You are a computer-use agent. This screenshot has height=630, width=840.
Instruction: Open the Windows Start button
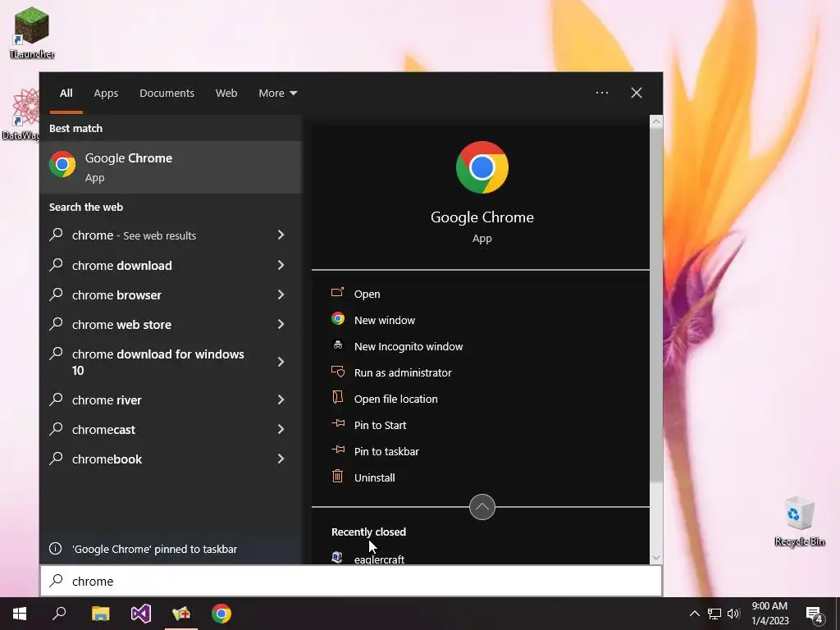point(20,614)
